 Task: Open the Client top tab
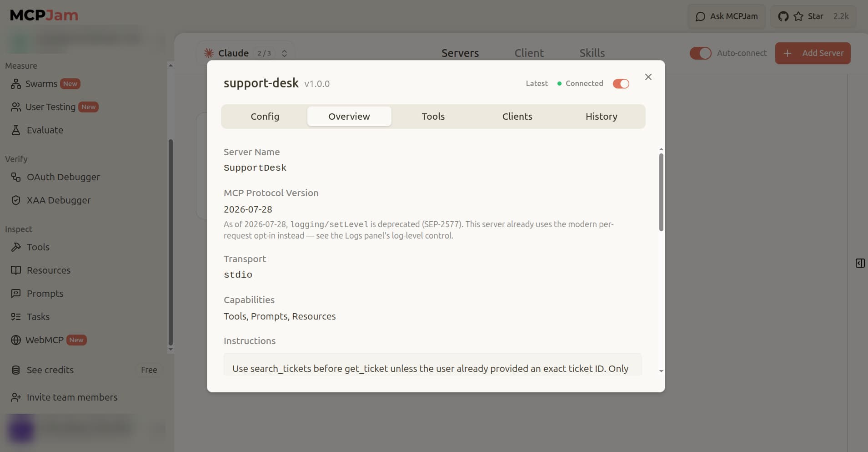[x=529, y=53]
